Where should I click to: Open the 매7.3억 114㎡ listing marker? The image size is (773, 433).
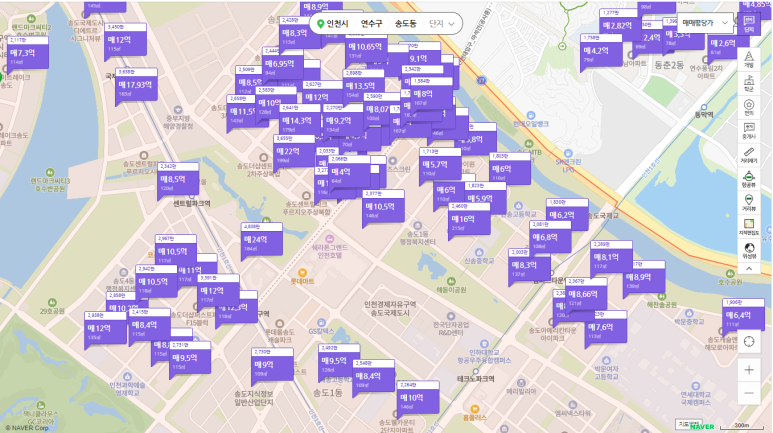(x=28, y=52)
